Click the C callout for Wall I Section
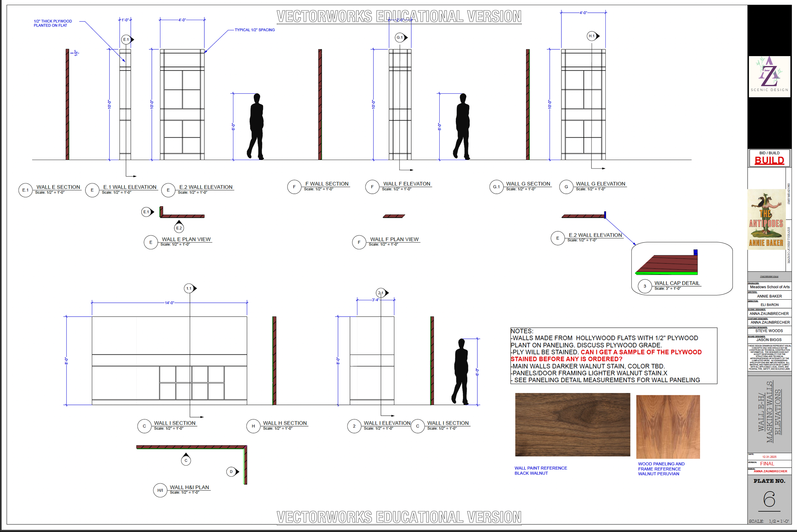The image size is (797, 532). [x=144, y=426]
